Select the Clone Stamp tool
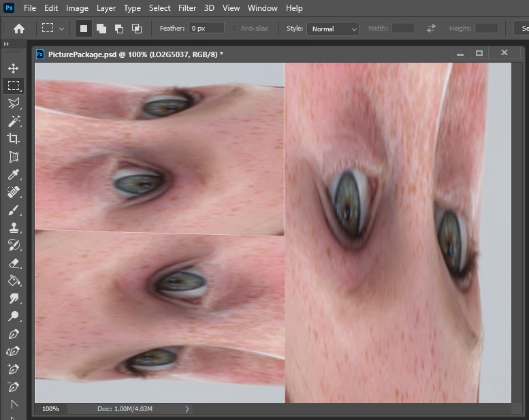The height and width of the screenshot is (420, 529). pos(14,227)
